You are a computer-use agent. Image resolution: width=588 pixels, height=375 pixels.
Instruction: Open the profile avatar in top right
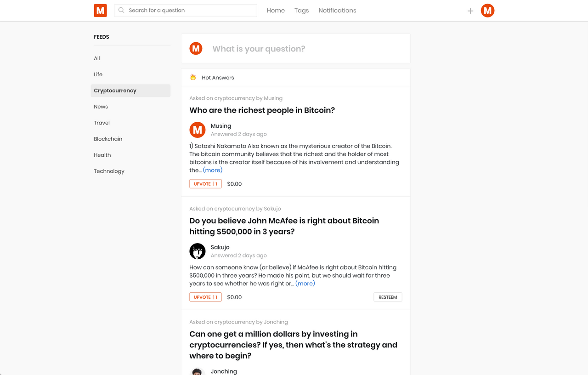tap(487, 11)
